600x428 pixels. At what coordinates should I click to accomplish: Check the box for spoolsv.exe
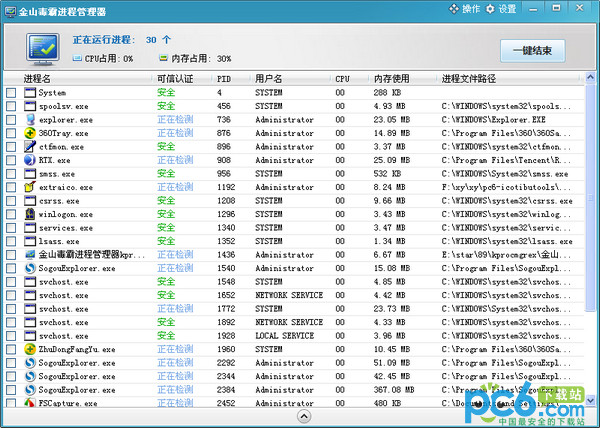click(11, 106)
